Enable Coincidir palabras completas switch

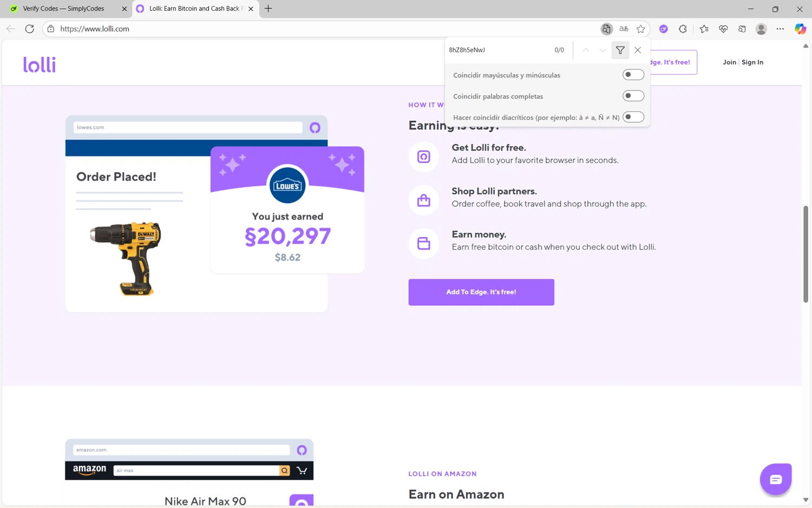633,96
